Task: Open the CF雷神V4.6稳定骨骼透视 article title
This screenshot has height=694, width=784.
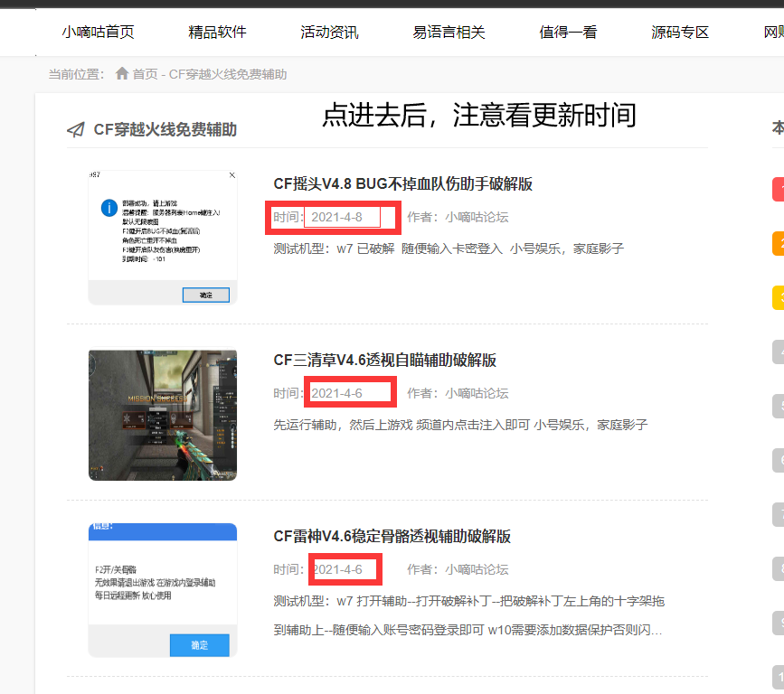Action: 392,537
